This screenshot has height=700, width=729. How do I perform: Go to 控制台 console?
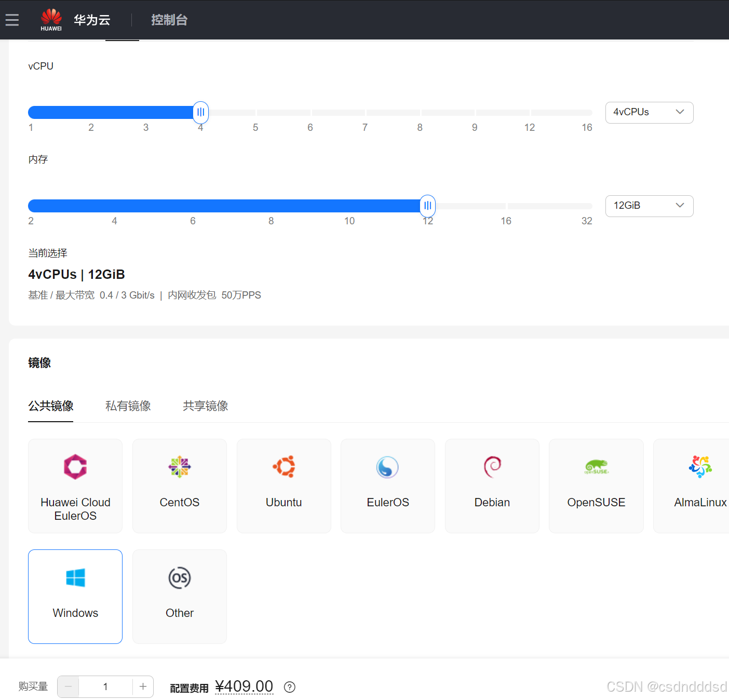(169, 20)
